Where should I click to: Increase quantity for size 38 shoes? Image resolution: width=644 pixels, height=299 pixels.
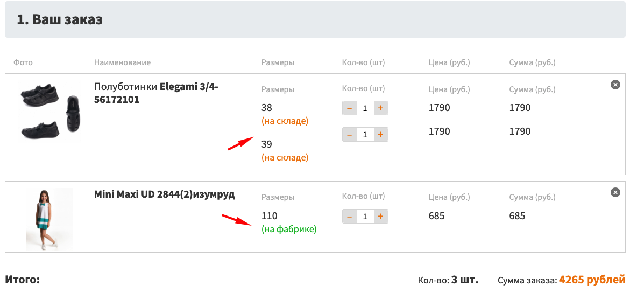(380, 108)
